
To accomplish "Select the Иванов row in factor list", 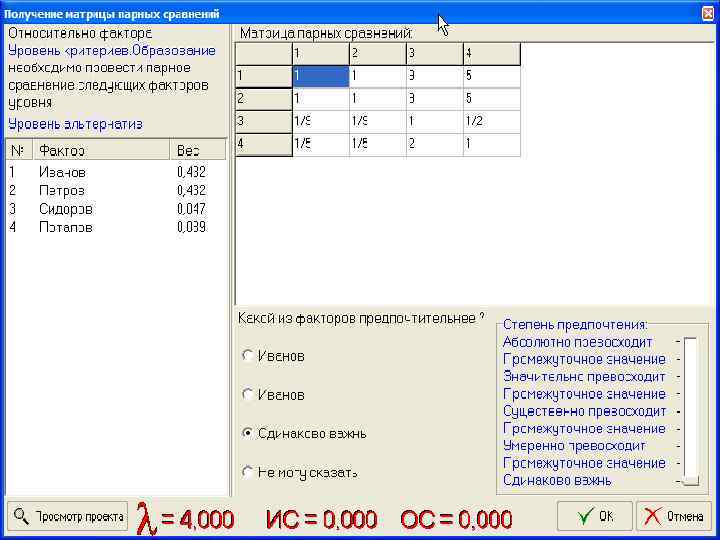I will pyautogui.click(x=116, y=172).
